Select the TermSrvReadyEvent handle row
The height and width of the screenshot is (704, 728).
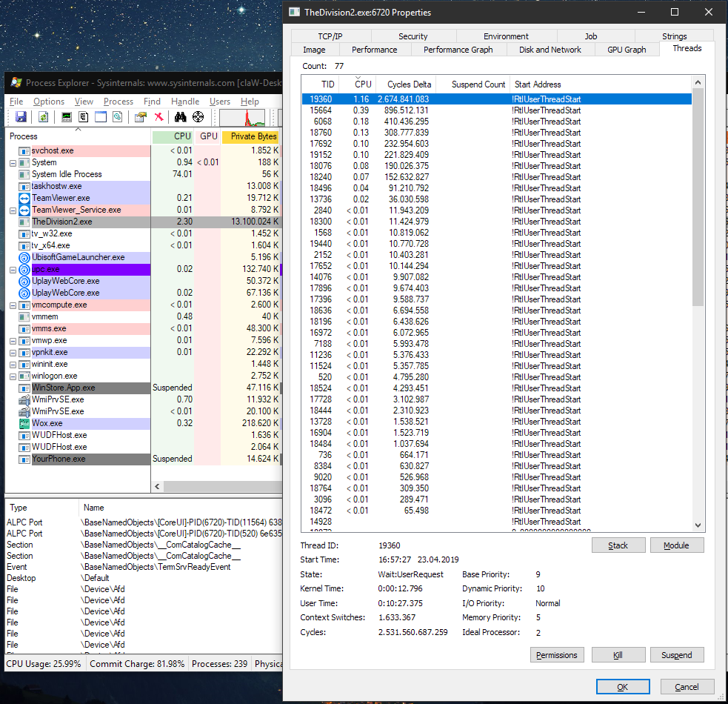point(144,567)
